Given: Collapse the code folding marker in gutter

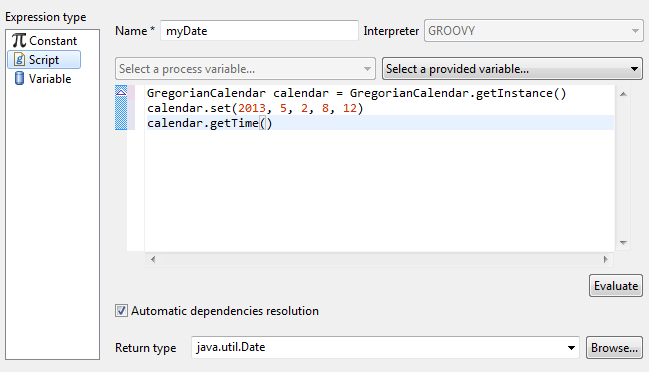Looking at the screenshot, I should click(121, 92).
